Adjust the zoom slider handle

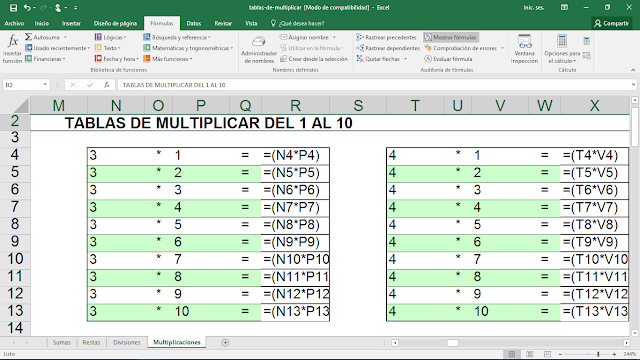point(598,354)
